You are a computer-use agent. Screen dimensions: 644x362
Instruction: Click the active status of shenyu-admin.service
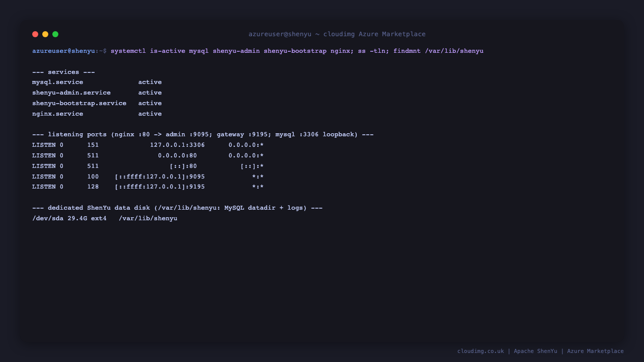coord(150,93)
